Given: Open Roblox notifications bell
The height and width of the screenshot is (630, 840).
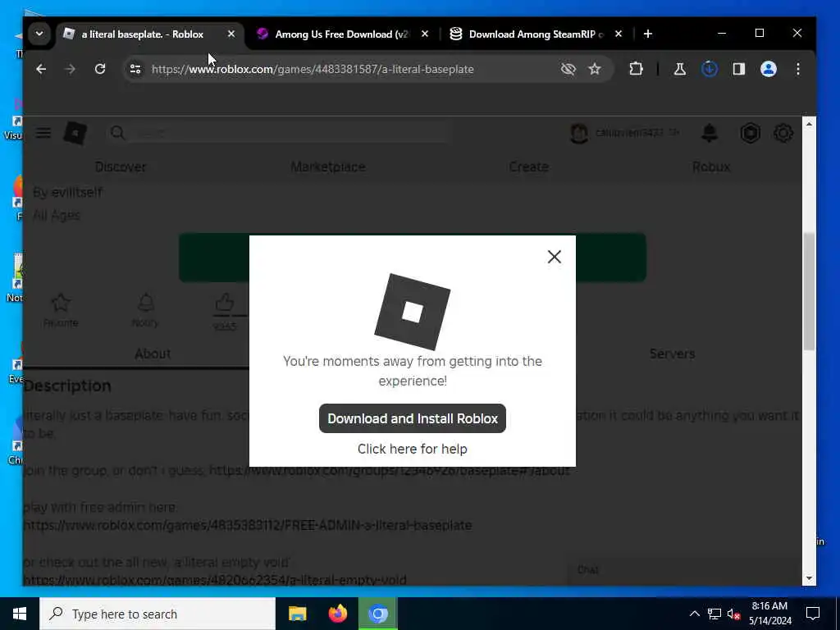Looking at the screenshot, I should pyautogui.click(x=710, y=133).
